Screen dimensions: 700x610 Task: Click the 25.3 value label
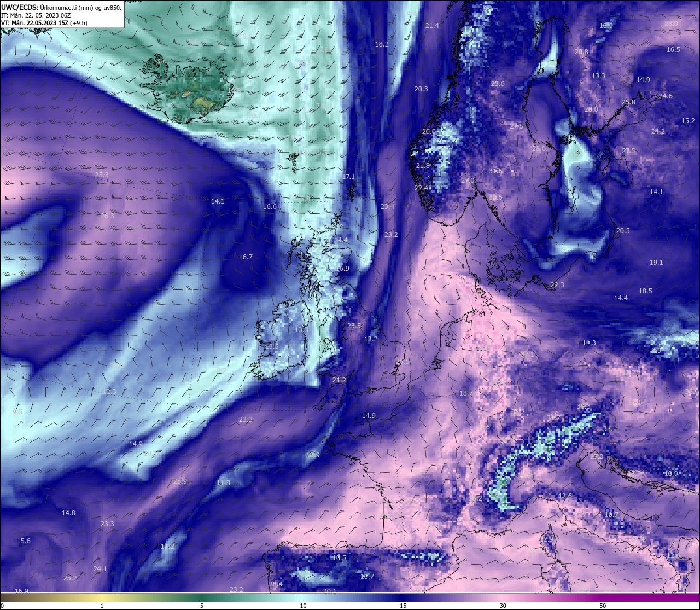[x=102, y=175]
